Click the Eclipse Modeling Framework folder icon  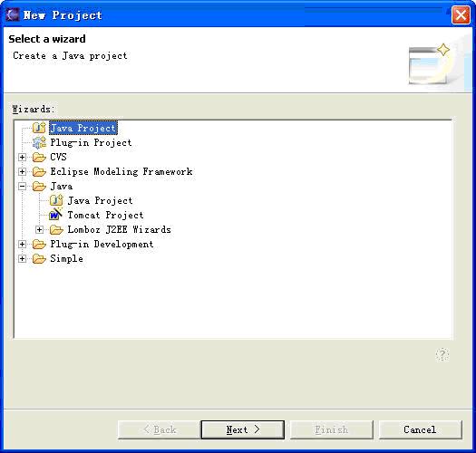pyautogui.click(x=39, y=172)
